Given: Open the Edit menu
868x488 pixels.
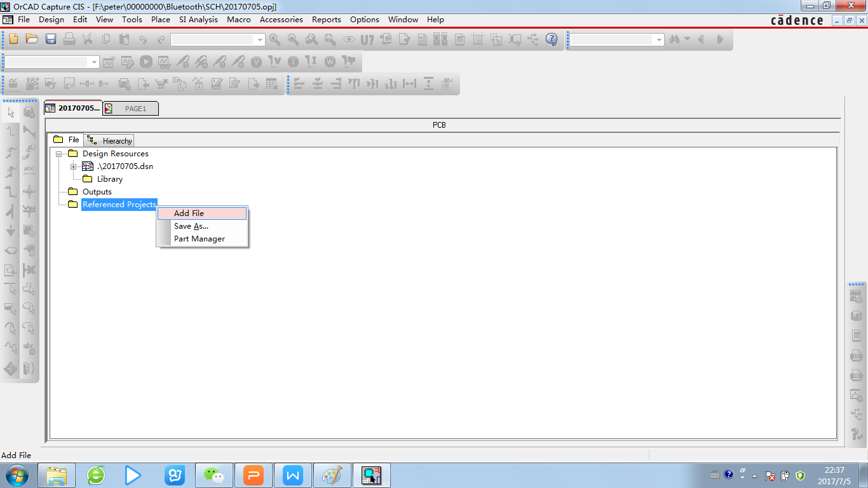Looking at the screenshot, I should click(80, 20).
